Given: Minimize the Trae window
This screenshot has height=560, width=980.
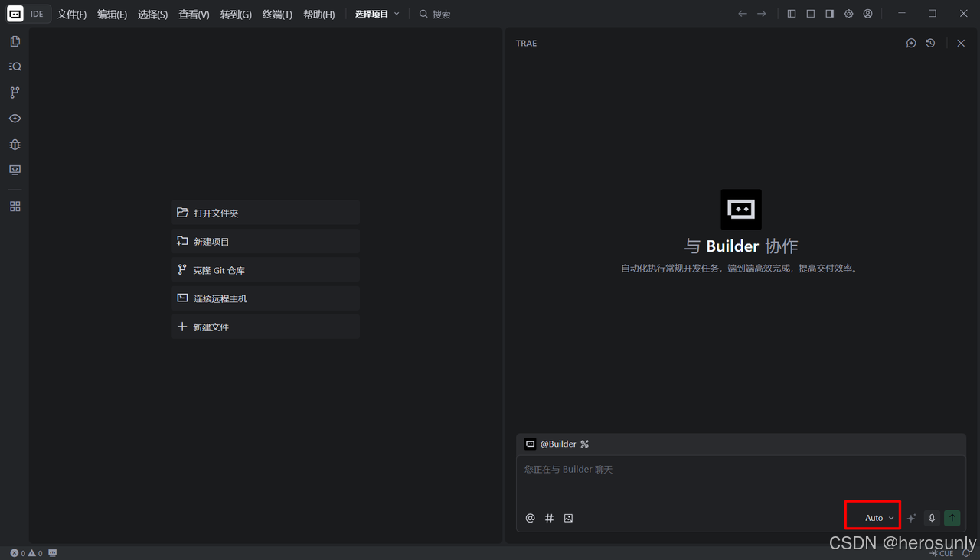Looking at the screenshot, I should point(901,14).
